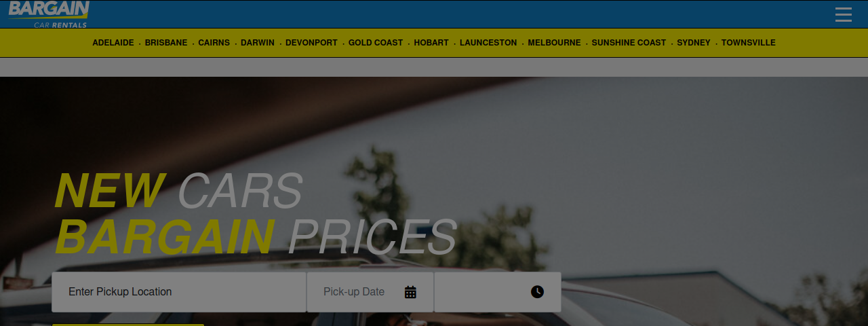Focus the Enter Pickup Location field

pos(179,292)
